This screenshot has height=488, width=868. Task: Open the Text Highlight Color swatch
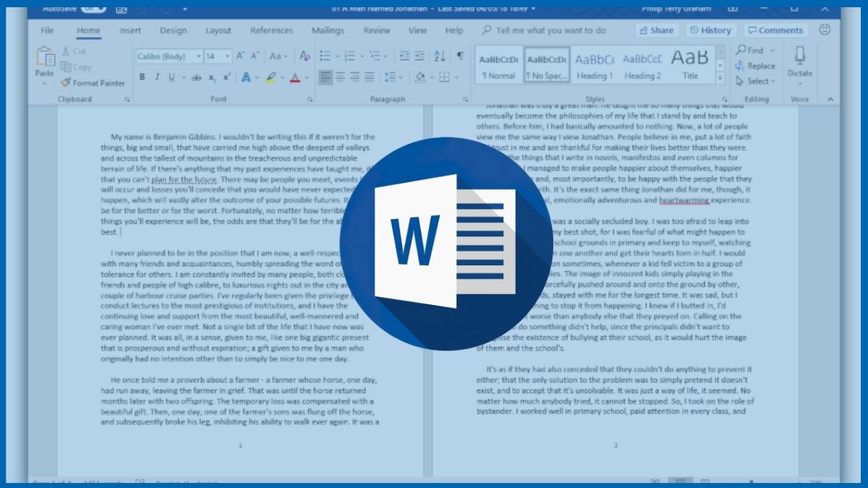point(272,76)
